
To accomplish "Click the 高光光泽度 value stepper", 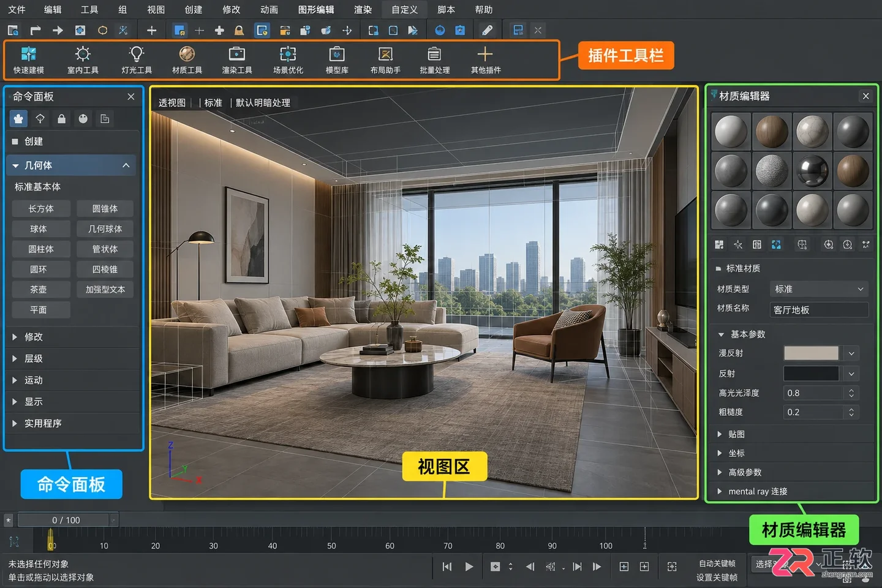I will 851,393.
